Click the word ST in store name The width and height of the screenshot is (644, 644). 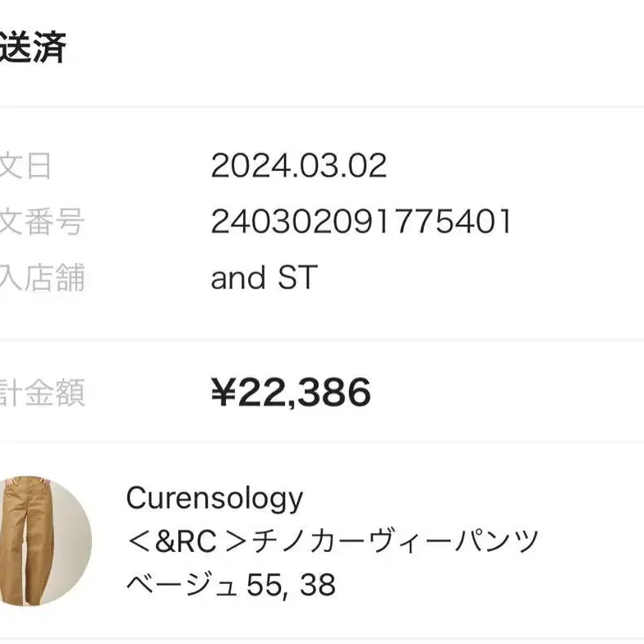coord(296,278)
